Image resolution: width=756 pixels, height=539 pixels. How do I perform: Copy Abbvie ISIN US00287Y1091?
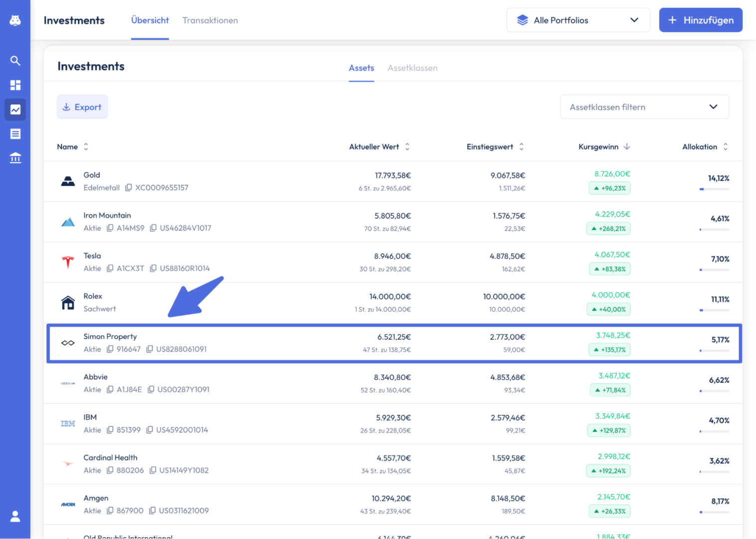[x=151, y=390]
